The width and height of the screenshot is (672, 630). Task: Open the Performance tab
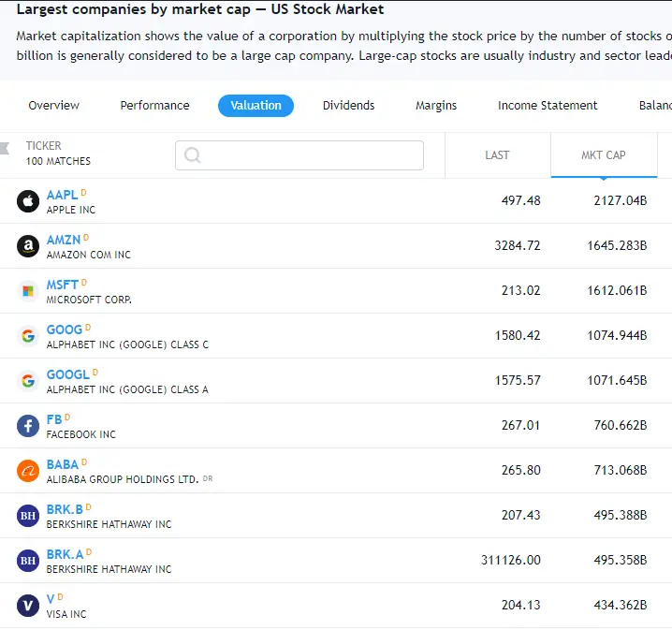tap(154, 106)
